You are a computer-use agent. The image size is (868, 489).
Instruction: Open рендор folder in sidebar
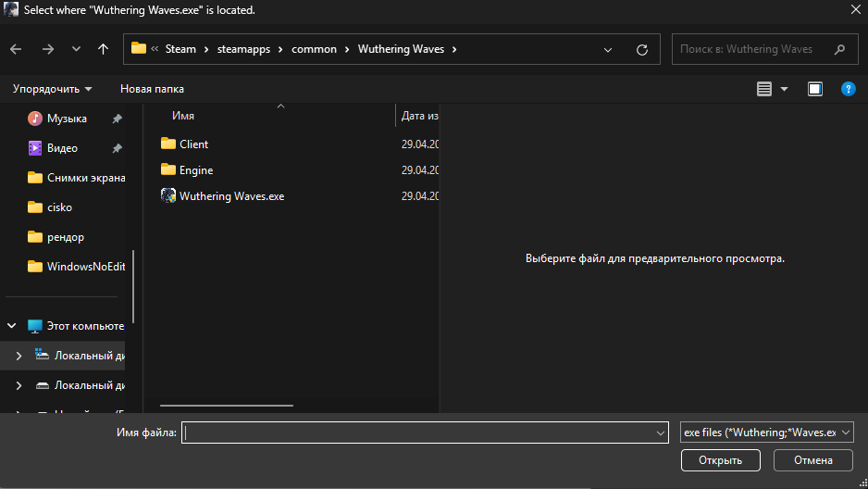[x=56, y=237]
